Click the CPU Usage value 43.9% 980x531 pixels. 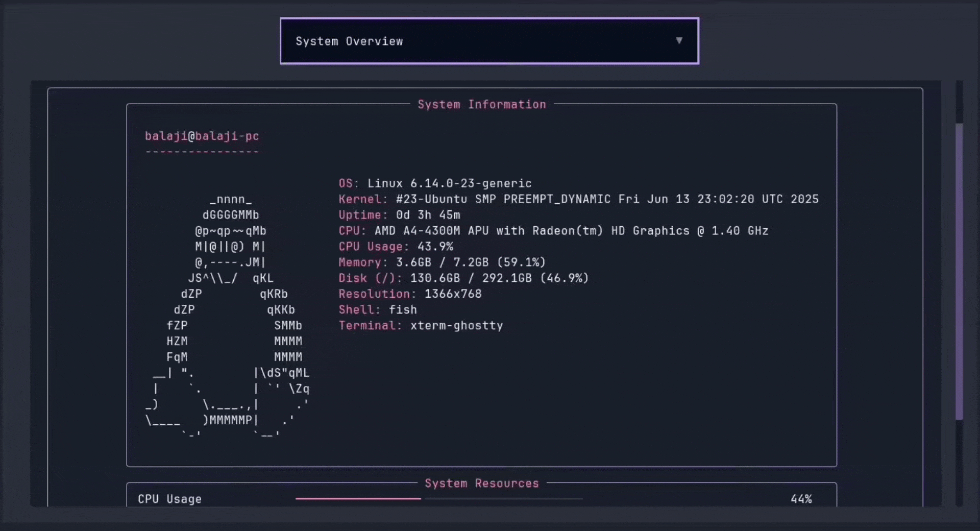coord(435,247)
